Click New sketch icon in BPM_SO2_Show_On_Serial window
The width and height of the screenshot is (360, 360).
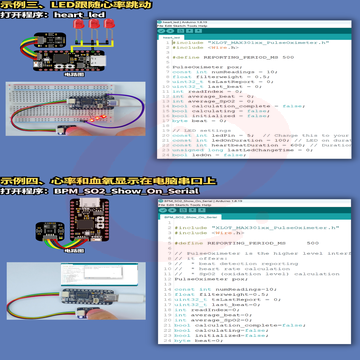coord(183,210)
